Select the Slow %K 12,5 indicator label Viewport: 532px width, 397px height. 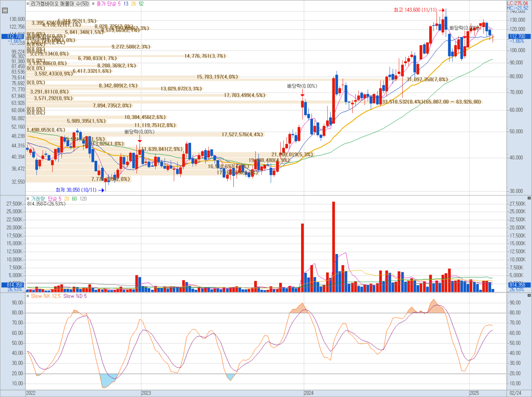click(46, 296)
